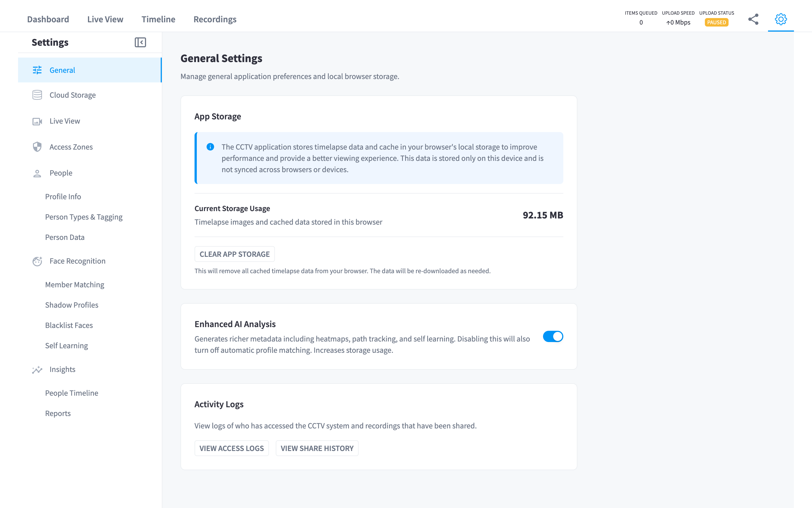This screenshot has height=508, width=812.
Task: Click the Face Recognition face icon
Action: pos(37,261)
